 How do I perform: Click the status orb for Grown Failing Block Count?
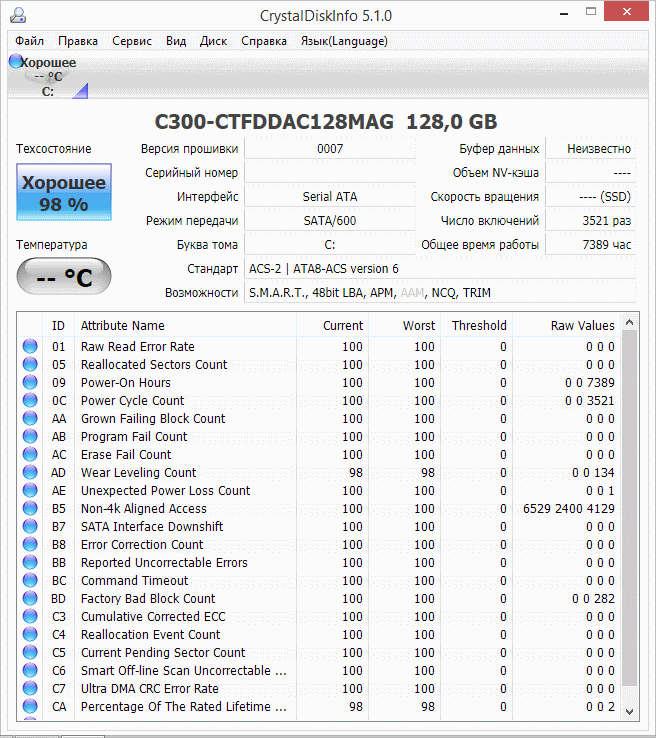click(30, 418)
